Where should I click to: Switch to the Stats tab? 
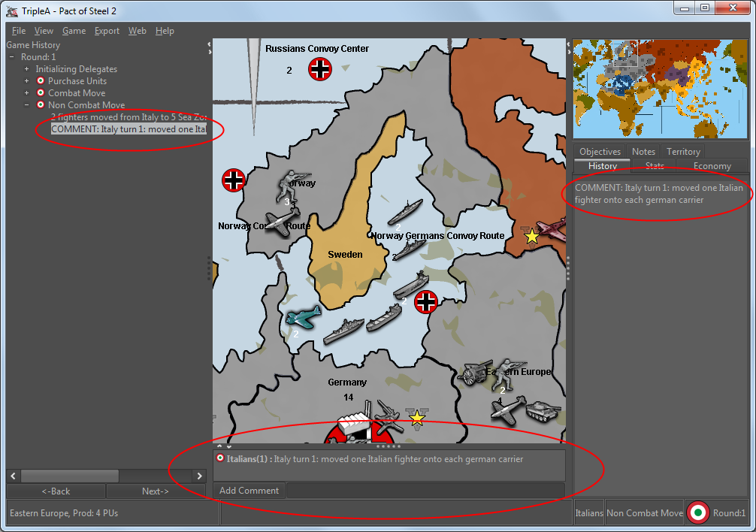pos(655,166)
